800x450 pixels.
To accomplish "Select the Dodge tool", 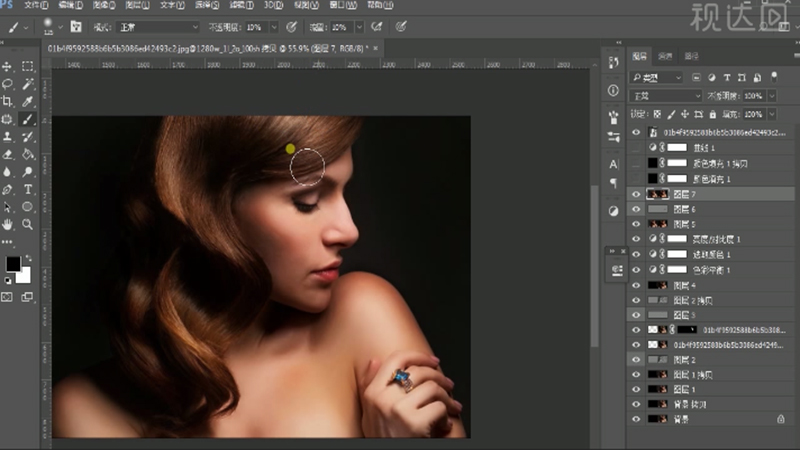I will click(28, 172).
